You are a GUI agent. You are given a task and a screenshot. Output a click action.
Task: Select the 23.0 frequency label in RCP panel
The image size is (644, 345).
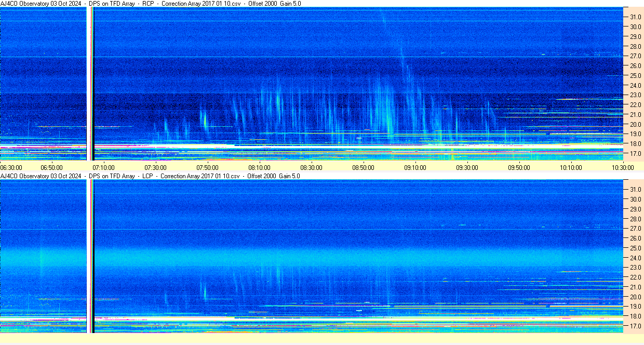click(x=635, y=95)
